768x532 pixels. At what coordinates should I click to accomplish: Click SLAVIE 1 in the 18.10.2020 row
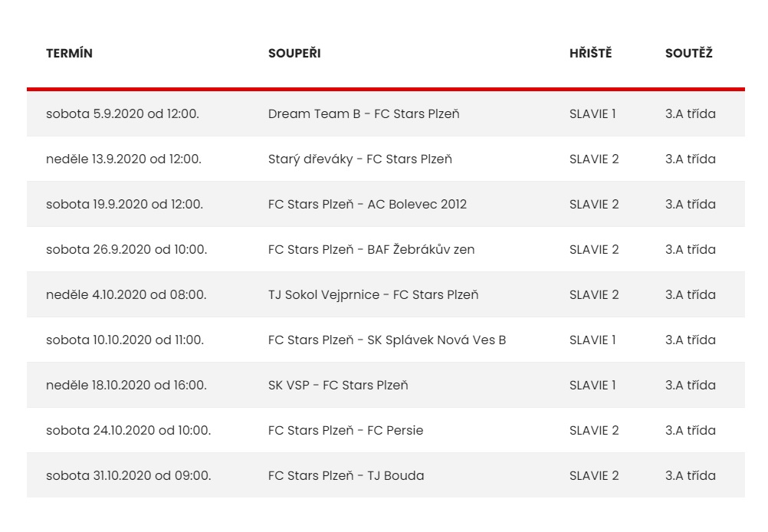click(x=592, y=386)
